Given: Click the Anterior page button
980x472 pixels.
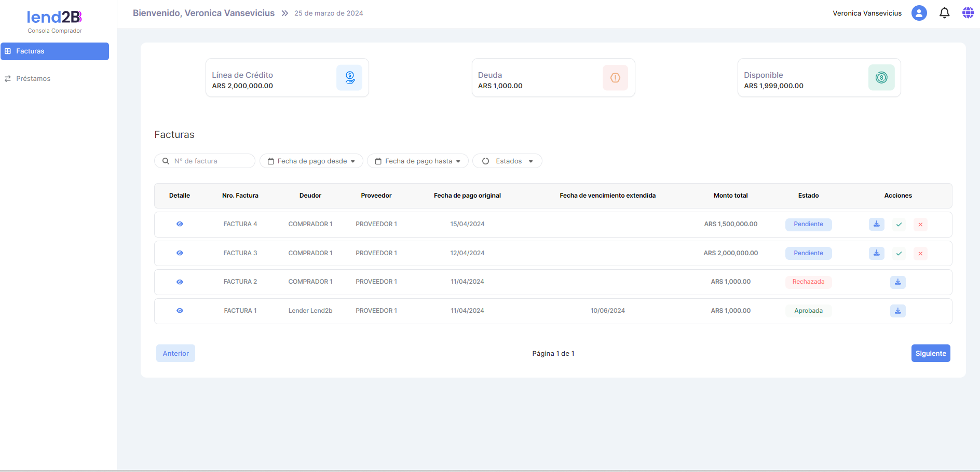Looking at the screenshot, I should (175, 353).
